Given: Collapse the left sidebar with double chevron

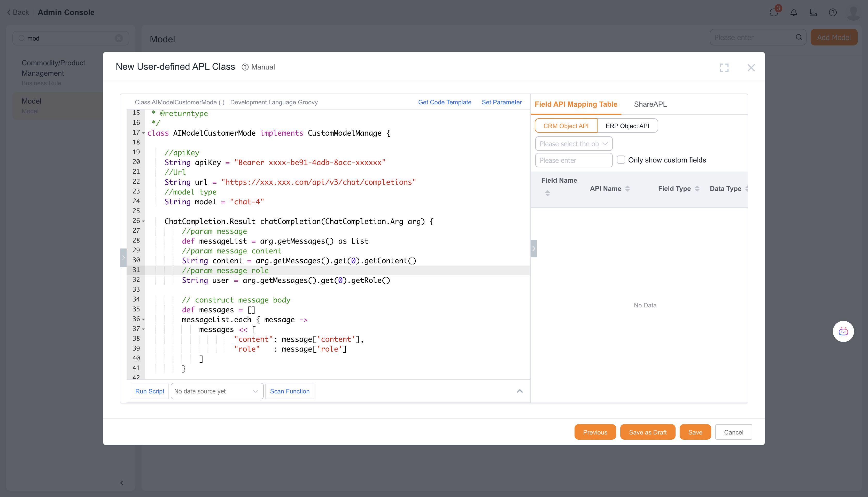Looking at the screenshot, I should pyautogui.click(x=121, y=483).
